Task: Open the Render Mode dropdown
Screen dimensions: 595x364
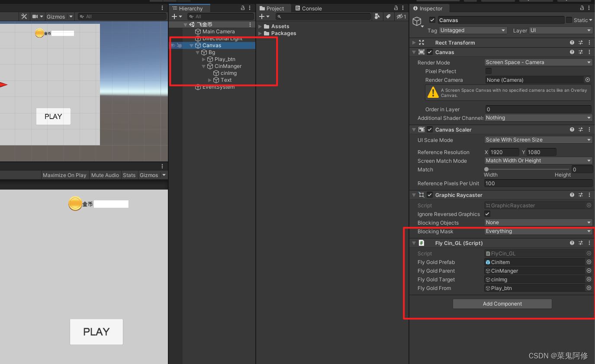Action: 537,62
